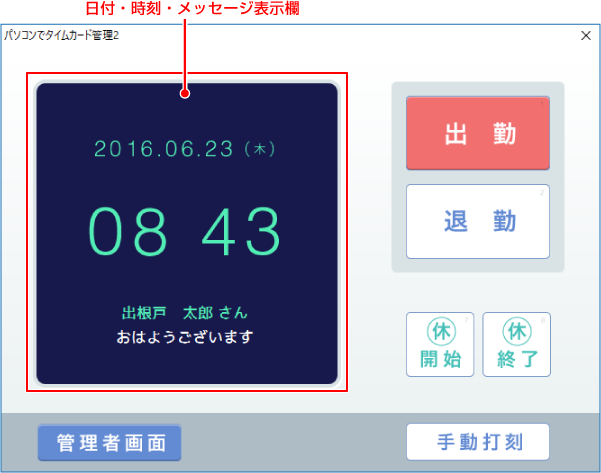Click the window title パソコンでタイムカード管理2
This screenshot has width=601, height=473.
(62, 35)
